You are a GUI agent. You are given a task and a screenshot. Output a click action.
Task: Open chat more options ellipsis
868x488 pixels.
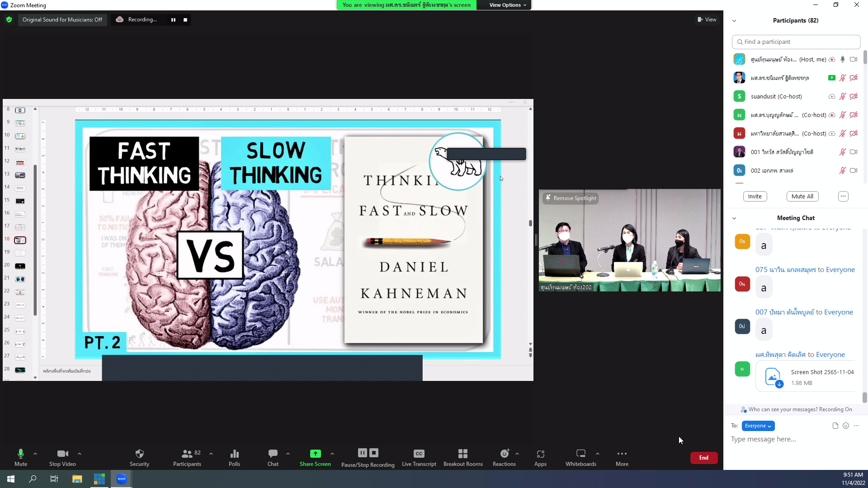pyautogui.click(x=856, y=426)
